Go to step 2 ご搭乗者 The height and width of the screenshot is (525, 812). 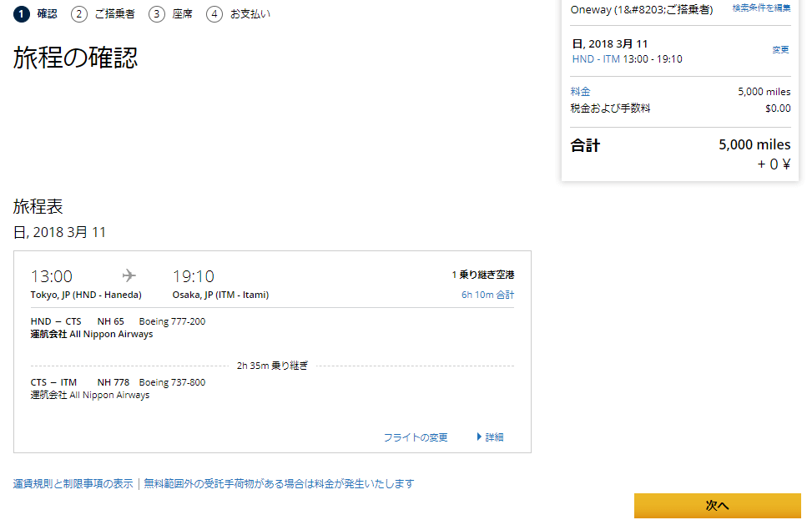[103, 14]
